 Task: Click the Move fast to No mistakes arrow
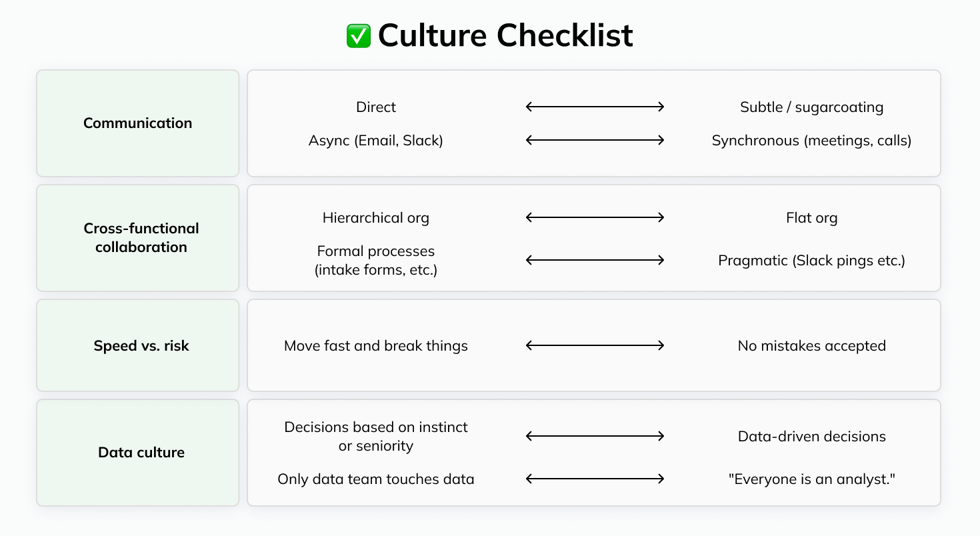tap(595, 345)
